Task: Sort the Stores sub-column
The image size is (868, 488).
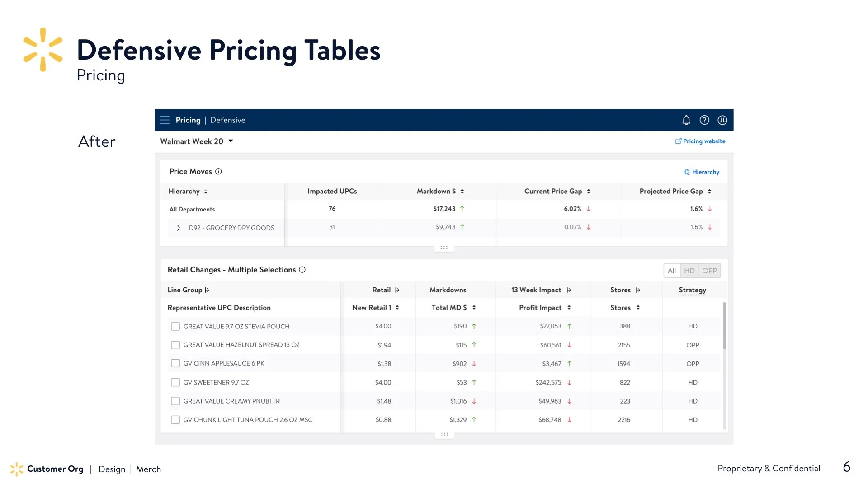Action: (x=638, y=308)
